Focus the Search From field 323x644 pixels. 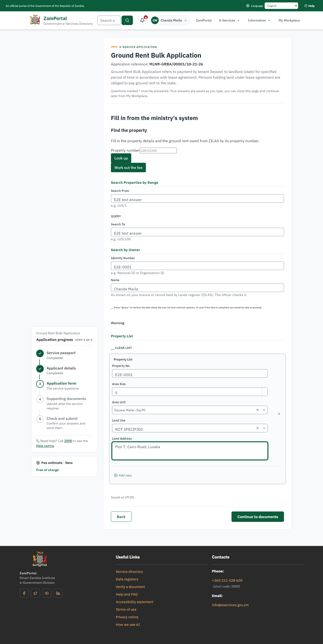point(197,198)
